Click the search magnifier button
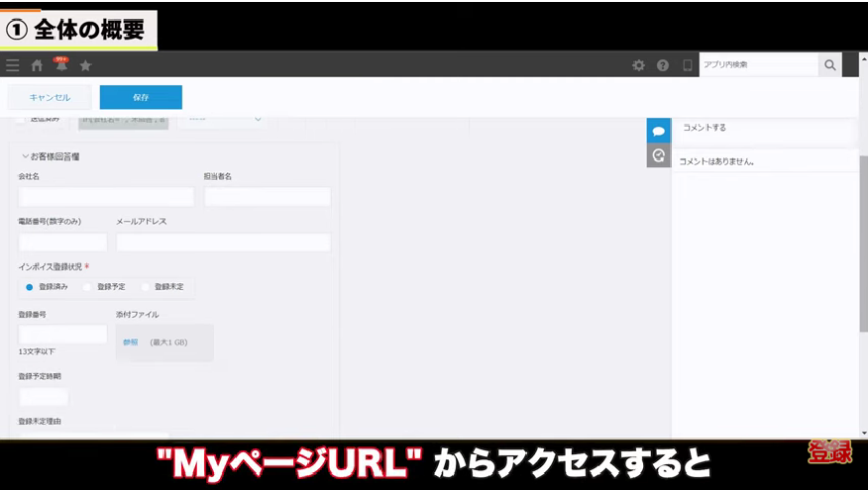Screen dimensions: 868x490 click(x=830, y=64)
